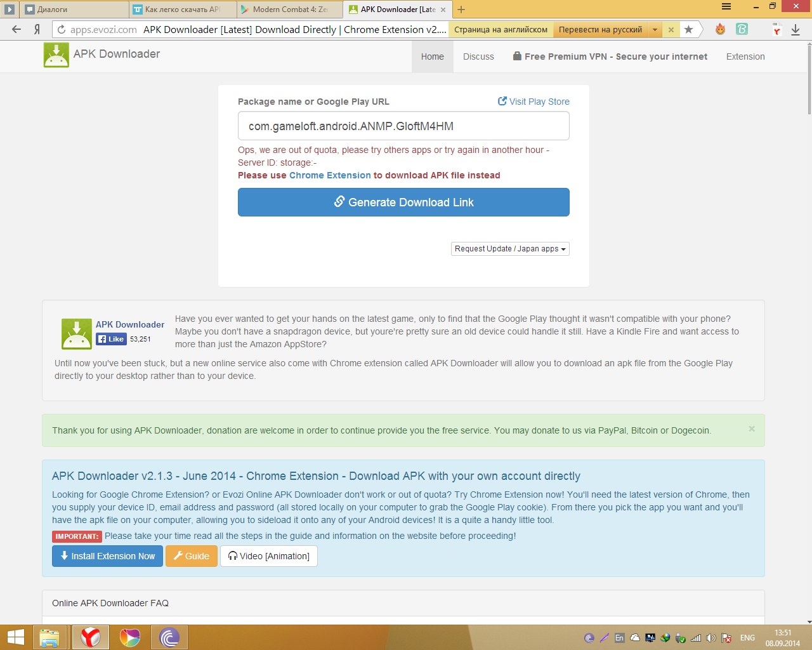The height and width of the screenshot is (650, 812).
Task: Click the APK Downloader Facebook page logo
Action: tap(76, 334)
